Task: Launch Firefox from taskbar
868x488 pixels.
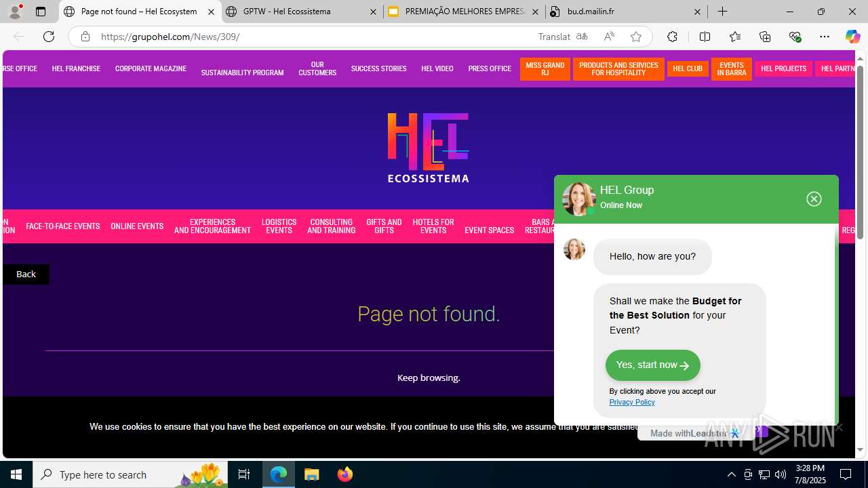Action: coord(345,474)
